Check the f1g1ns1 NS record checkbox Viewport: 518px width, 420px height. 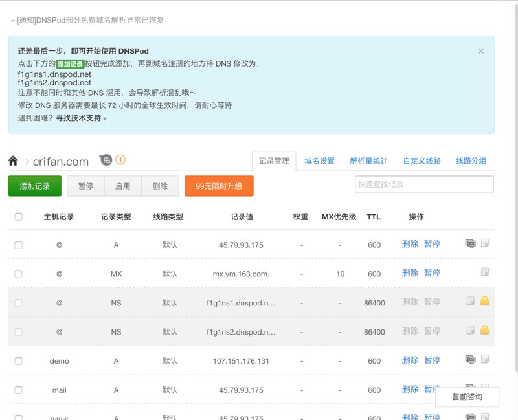coord(19,303)
